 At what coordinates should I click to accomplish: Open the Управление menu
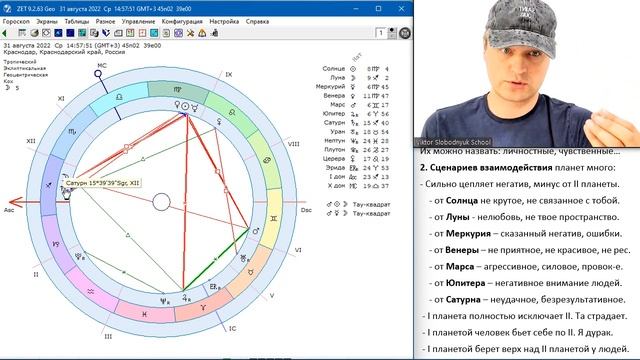tap(138, 21)
